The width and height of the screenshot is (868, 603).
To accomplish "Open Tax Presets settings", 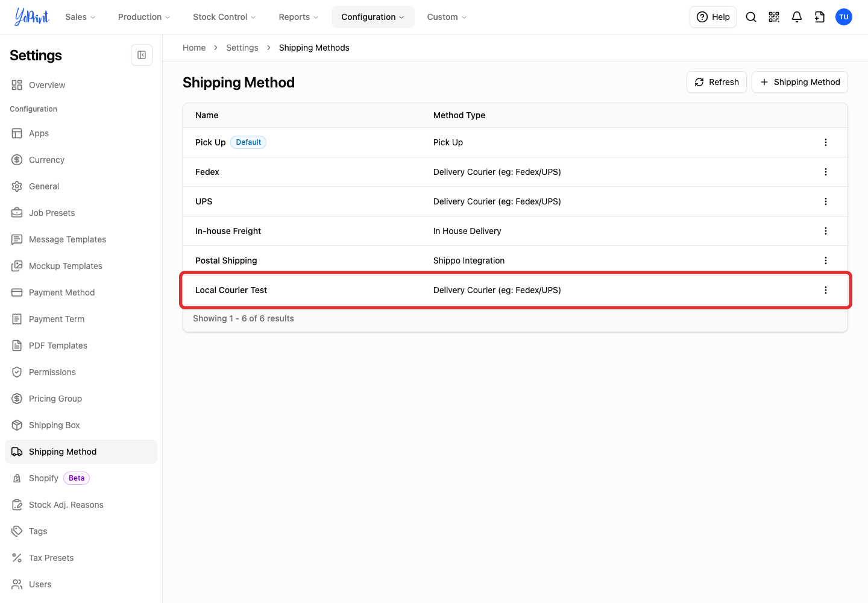I will coord(81,558).
